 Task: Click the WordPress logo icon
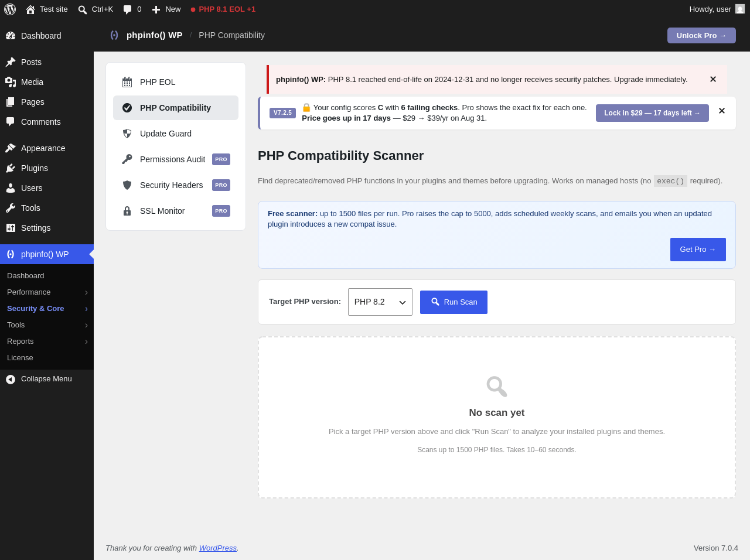coord(10,9)
